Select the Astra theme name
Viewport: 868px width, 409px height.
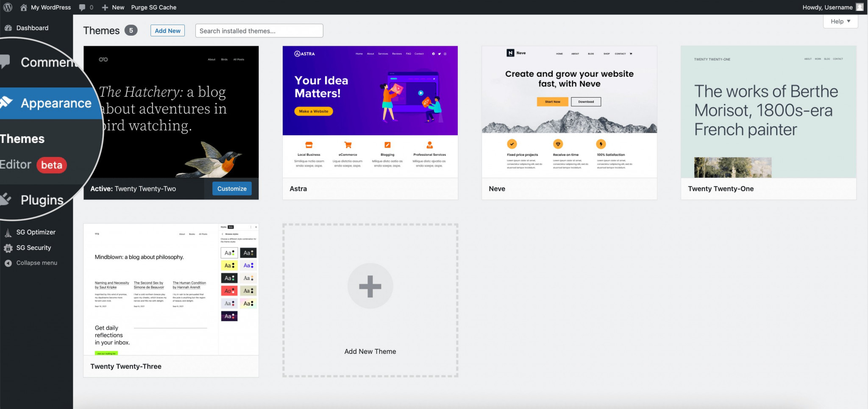click(298, 189)
